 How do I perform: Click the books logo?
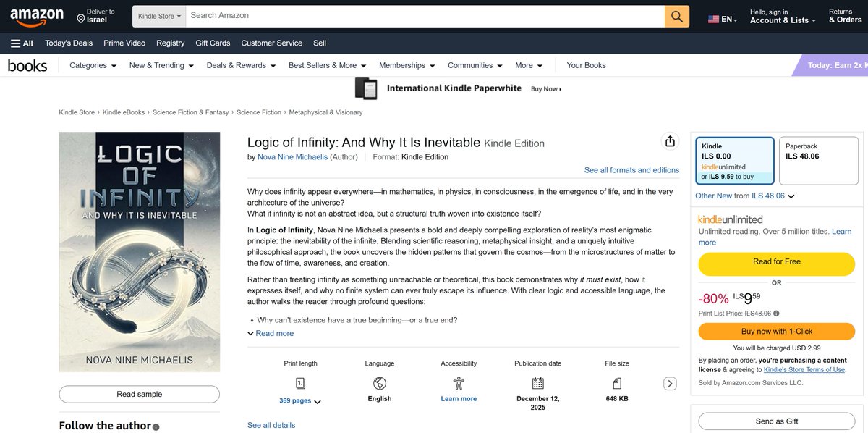pos(27,66)
